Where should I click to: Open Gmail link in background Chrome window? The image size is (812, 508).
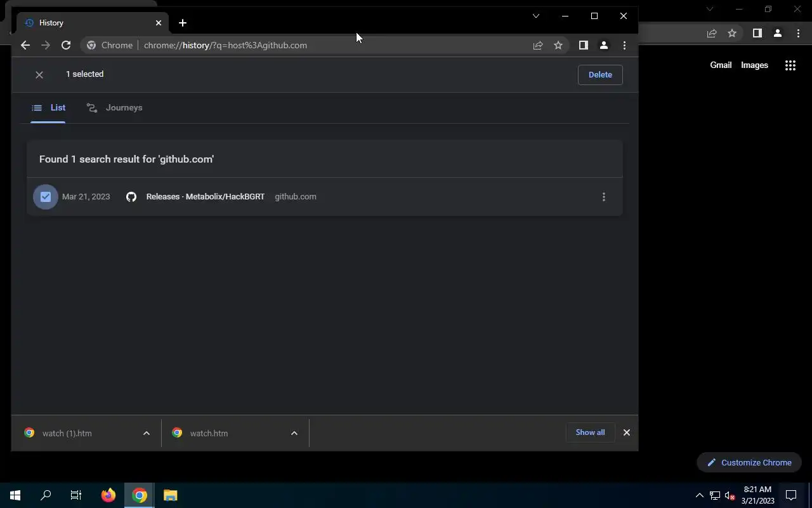point(721,65)
